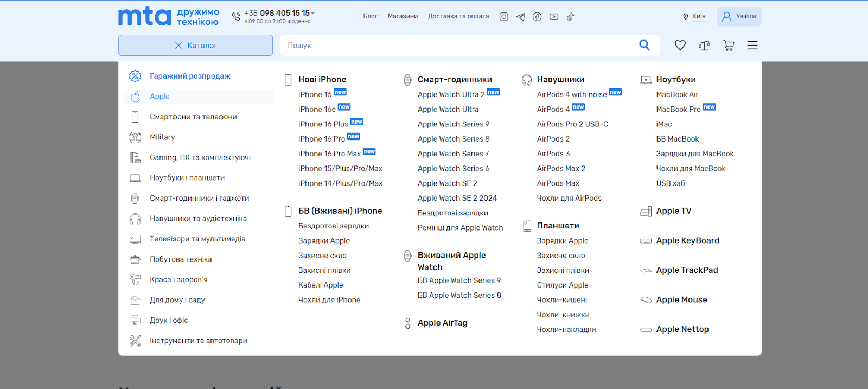The image size is (868, 389).
Task: Open БВ Apple Watch Series 8 link
Action: tap(459, 295)
